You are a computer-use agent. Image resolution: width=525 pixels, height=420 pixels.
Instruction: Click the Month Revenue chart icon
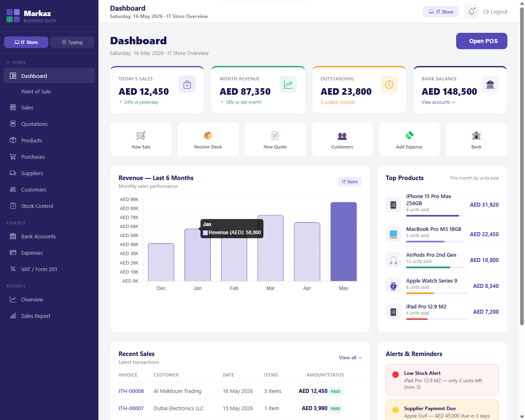tap(288, 84)
